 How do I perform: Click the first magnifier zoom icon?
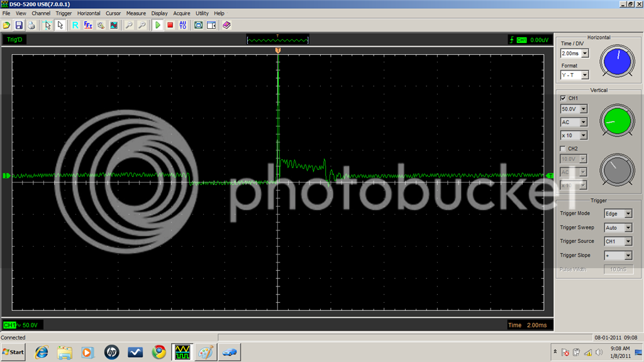coord(129,25)
